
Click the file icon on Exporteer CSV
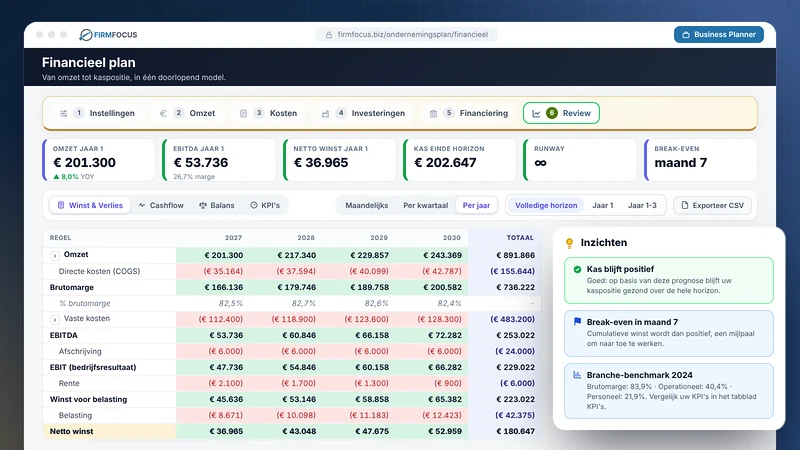(685, 205)
